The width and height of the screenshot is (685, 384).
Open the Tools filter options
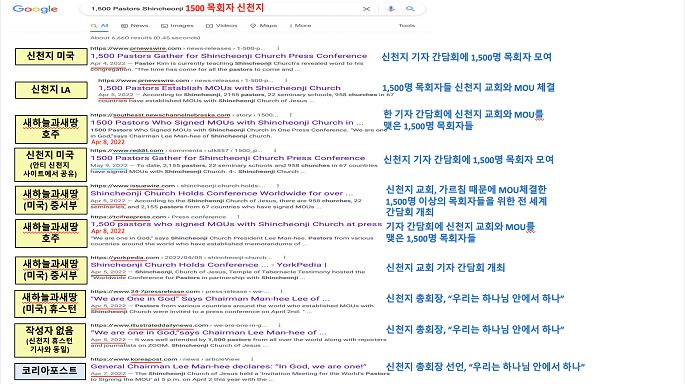coord(407,26)
